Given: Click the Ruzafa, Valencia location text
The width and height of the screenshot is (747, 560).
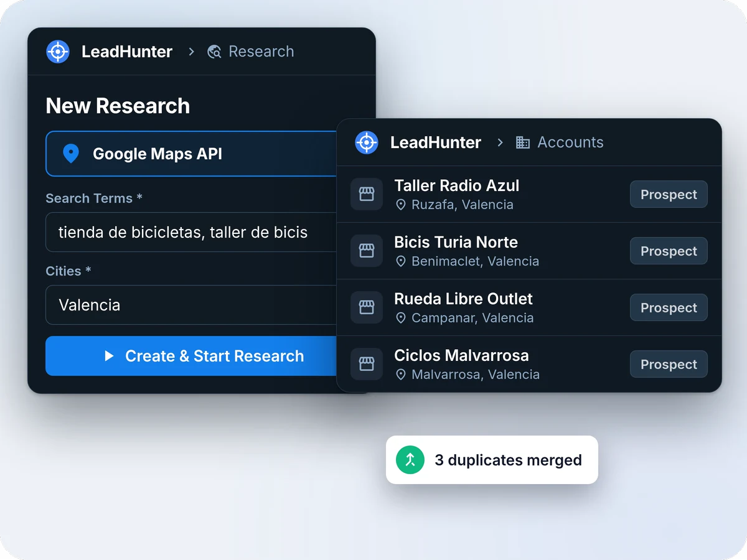Looking at the screenshot, I should point(463,205).
